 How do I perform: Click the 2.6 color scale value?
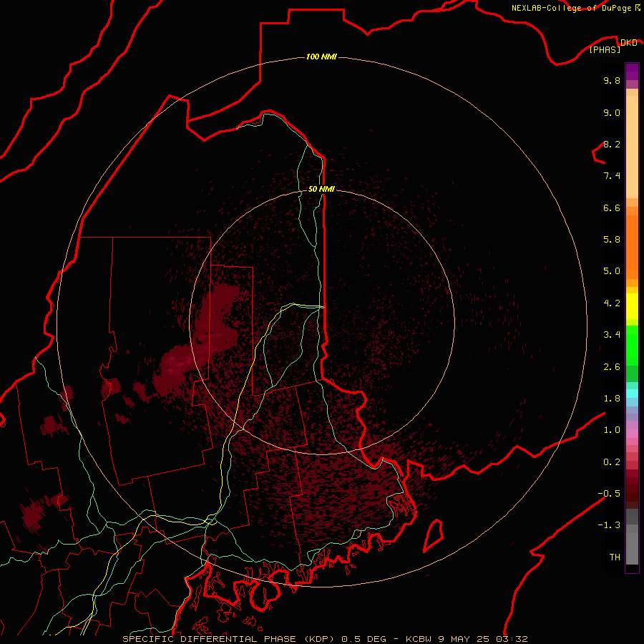click(x=612, y=367)
